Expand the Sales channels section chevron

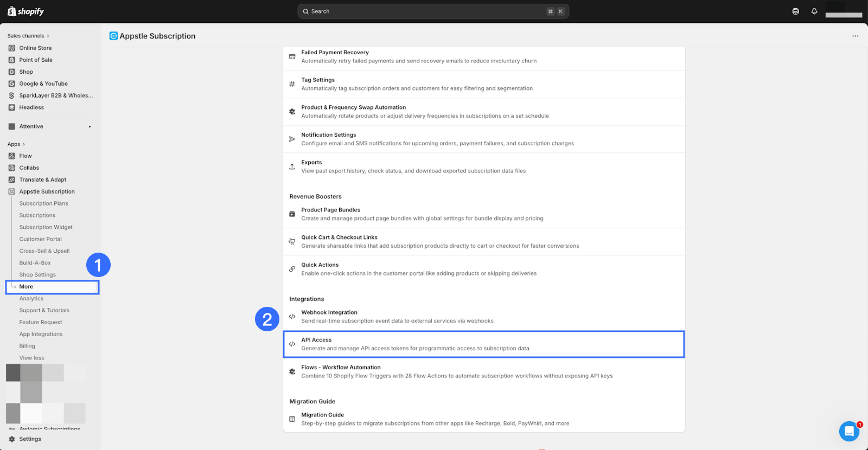point(48,36)
